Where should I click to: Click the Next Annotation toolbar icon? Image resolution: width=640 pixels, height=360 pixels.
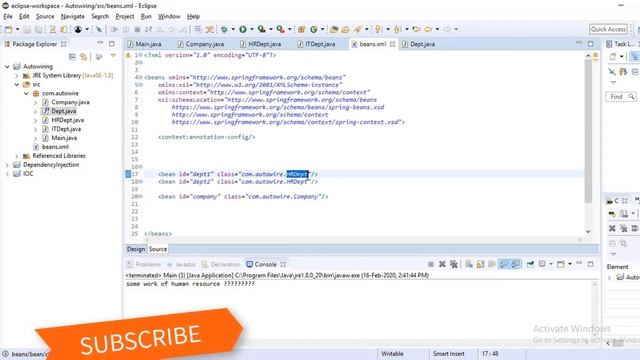pos(378,29)
